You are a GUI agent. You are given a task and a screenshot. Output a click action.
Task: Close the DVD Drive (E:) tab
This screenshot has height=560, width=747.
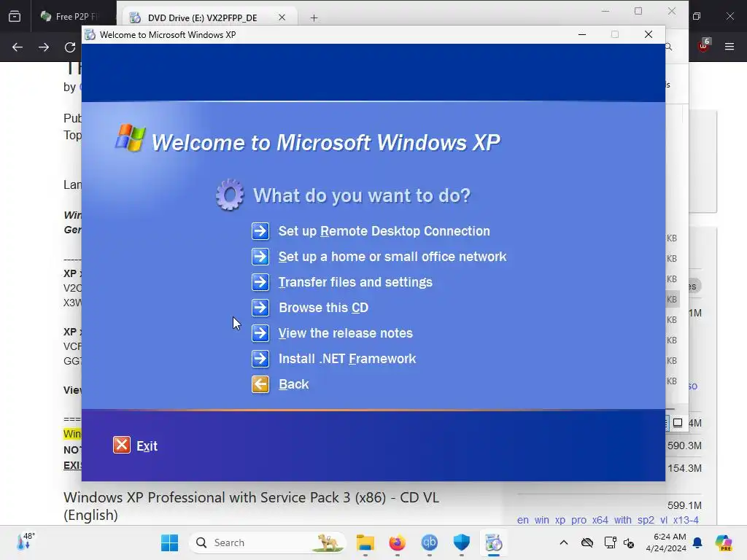[282, 17]
